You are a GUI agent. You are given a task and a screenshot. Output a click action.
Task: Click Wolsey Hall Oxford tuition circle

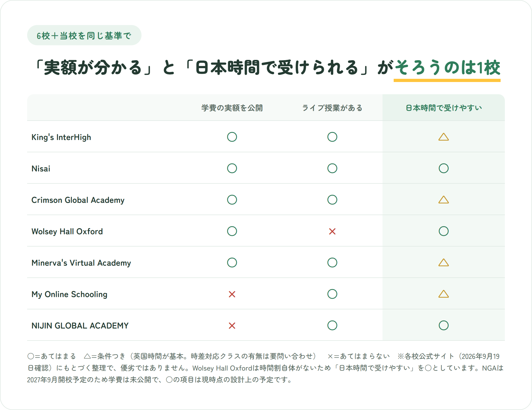pyautogui.click(x=232, y=231)
